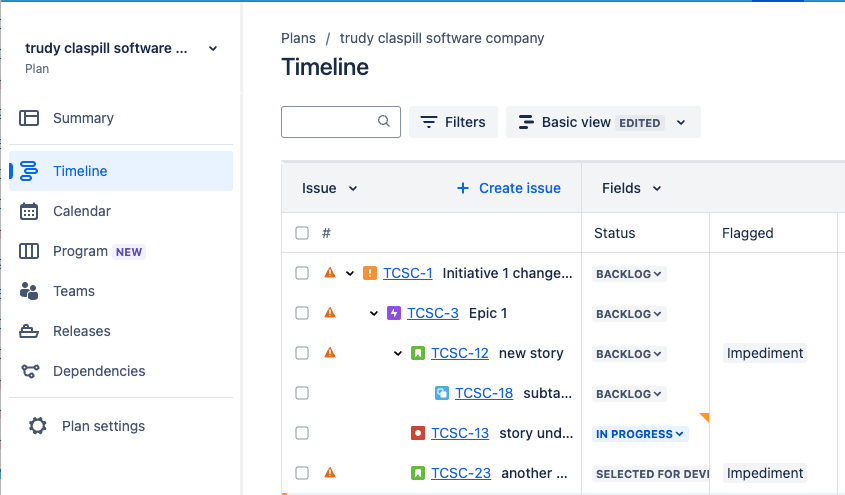
Task: Check the TCSC-1 row checkbox
Action: pos(302,273)
